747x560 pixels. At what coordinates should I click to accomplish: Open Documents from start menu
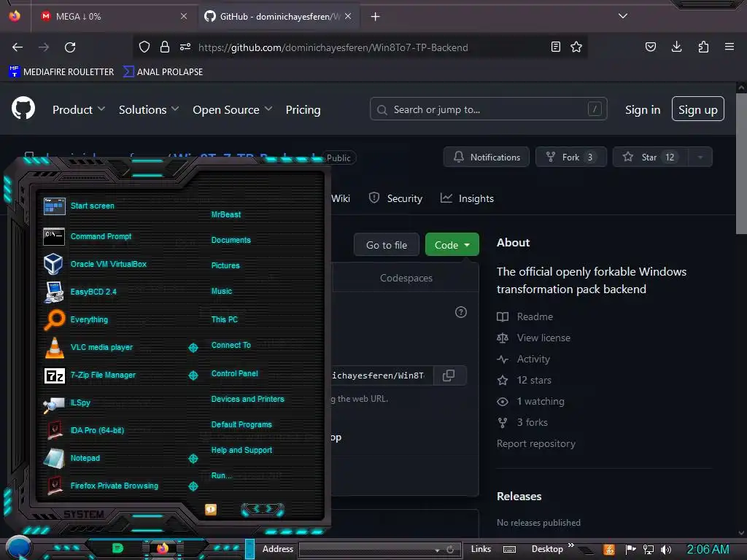(x=231, y=241)
